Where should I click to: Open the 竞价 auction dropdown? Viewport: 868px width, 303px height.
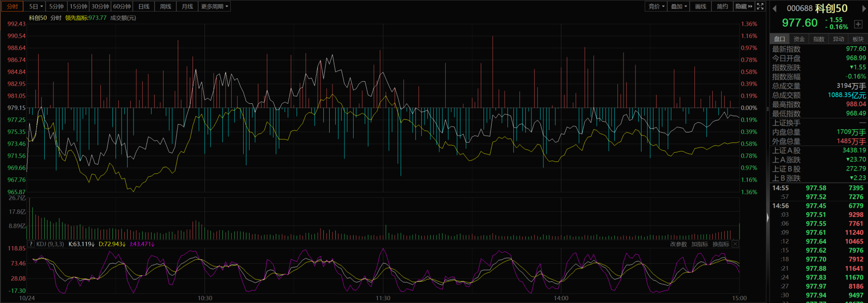point(656,6)
